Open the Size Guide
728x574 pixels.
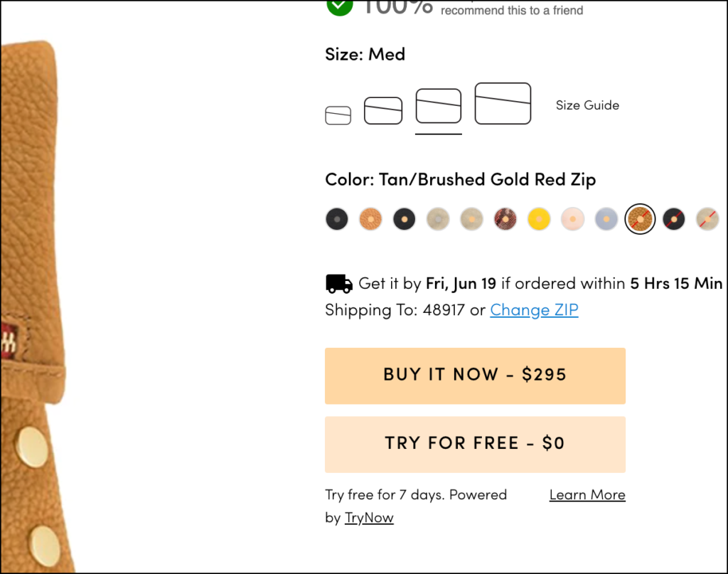(587, 105)
